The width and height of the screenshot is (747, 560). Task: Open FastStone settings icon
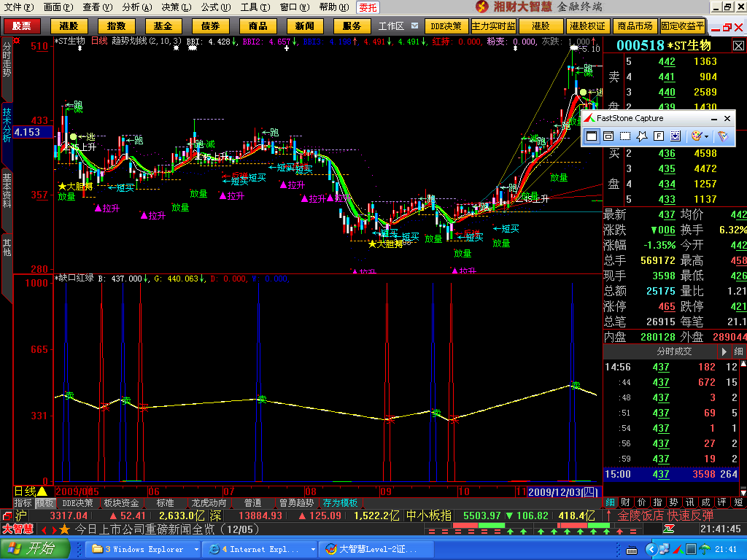(723, 136)
